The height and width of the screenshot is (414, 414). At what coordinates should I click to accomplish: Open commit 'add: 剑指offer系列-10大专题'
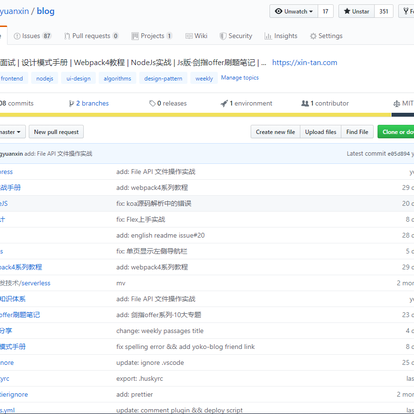(x=159, y=315)
